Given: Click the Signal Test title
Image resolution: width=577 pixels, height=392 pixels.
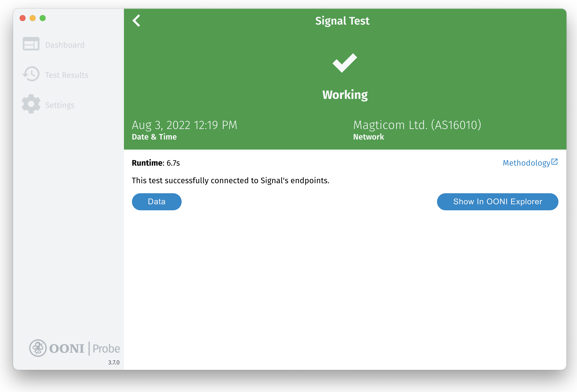Looking at the screenshot, I should coord(342,21).
